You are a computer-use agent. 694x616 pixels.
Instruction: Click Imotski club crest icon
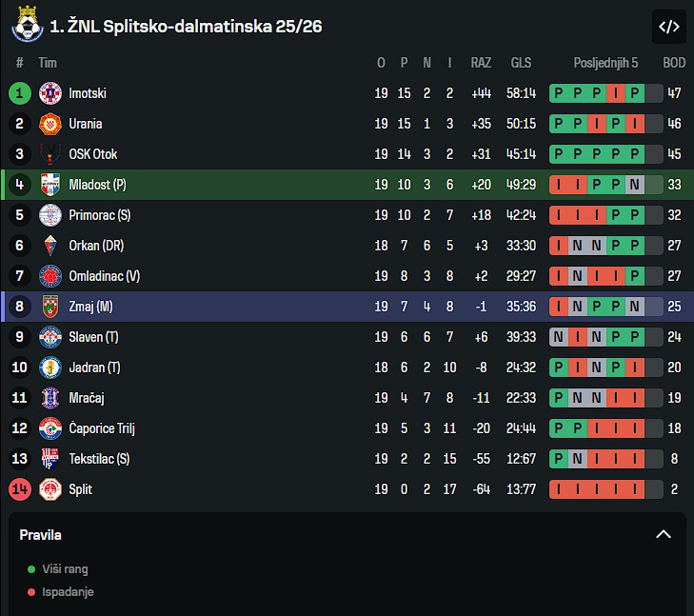pos(50,93)
